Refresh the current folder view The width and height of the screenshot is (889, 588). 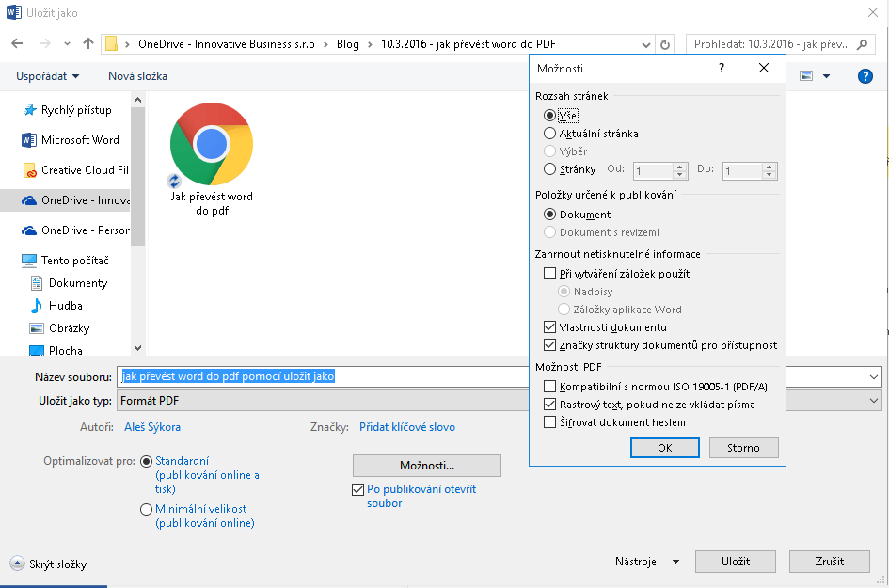point(665,44)
